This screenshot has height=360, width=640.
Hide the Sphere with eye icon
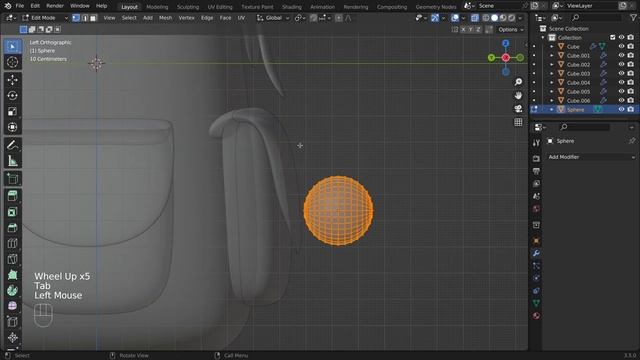621,109
